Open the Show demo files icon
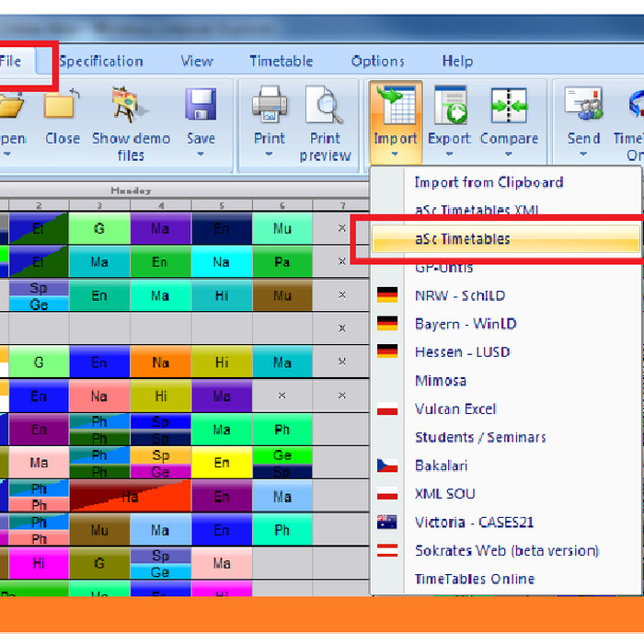644x644 pixels. pyautogui.click(x=131, y=105)
